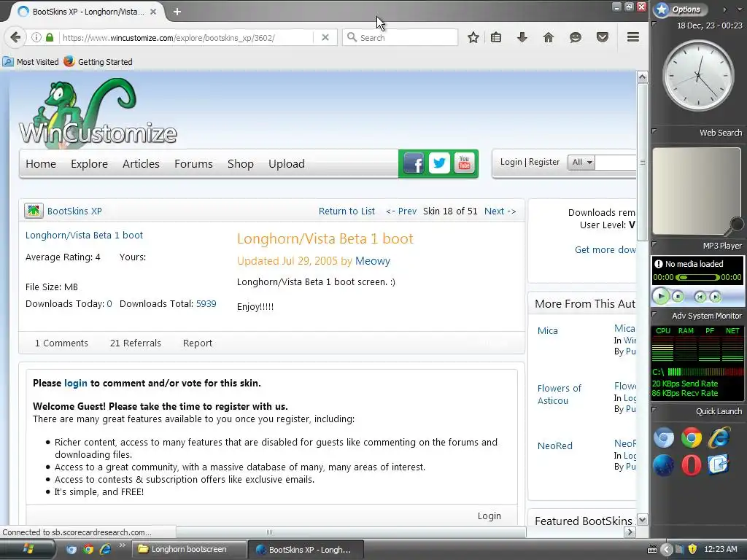Screen dimensions: 747x560
Task: Go back with the browser back arrow
Action: click(15, 37)
